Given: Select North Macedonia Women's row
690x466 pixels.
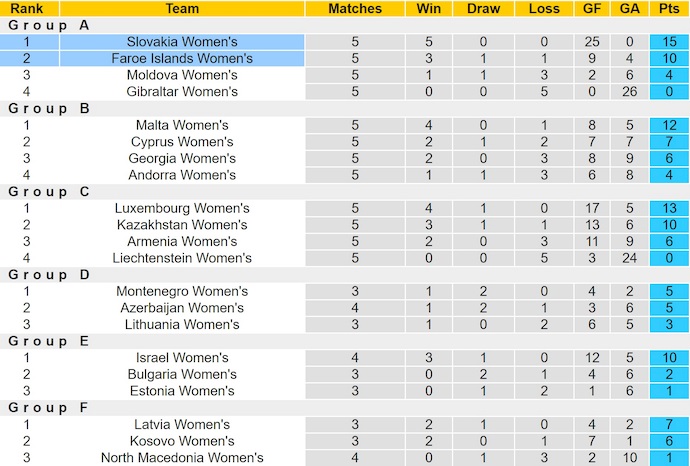Looking at the screenshot, I should (x=182, y=458).
